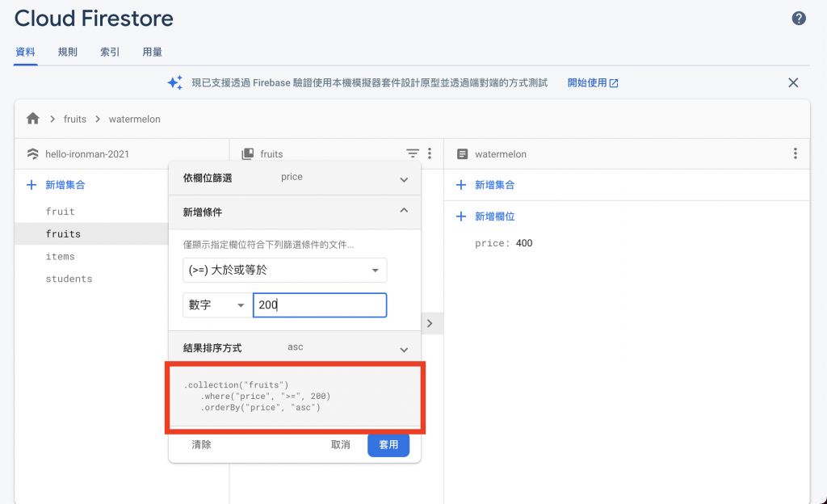Screen dimensions: 827x504
Task: Dismiss the emulator announcement banner
Action: (x=793, y=82)
